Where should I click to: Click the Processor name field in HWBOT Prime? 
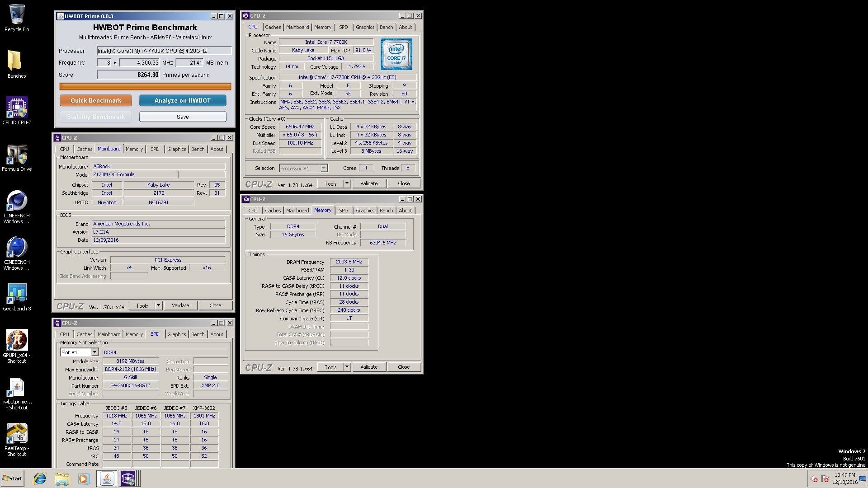164,51
